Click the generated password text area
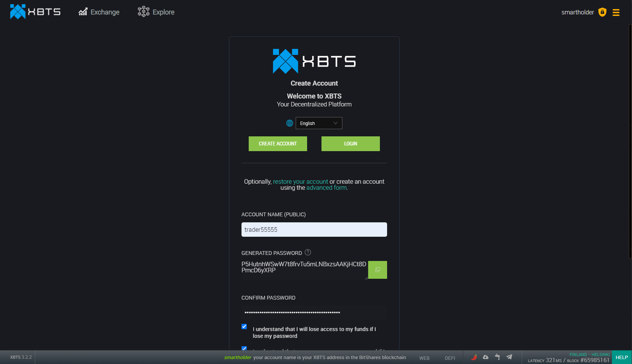 tap(304, 270)
